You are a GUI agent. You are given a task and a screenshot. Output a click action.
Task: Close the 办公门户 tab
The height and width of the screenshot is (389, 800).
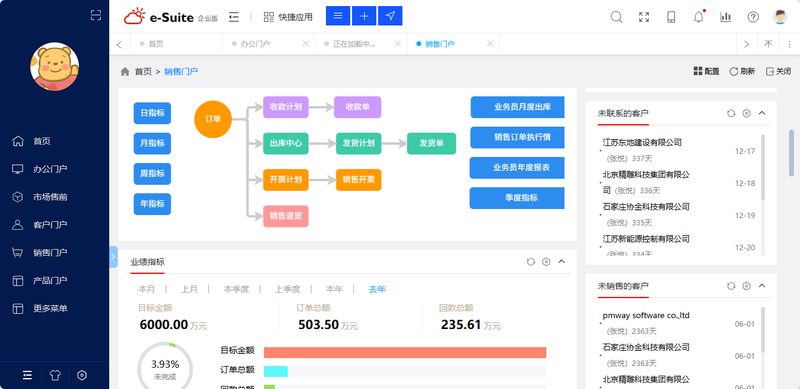click(306, 44)
